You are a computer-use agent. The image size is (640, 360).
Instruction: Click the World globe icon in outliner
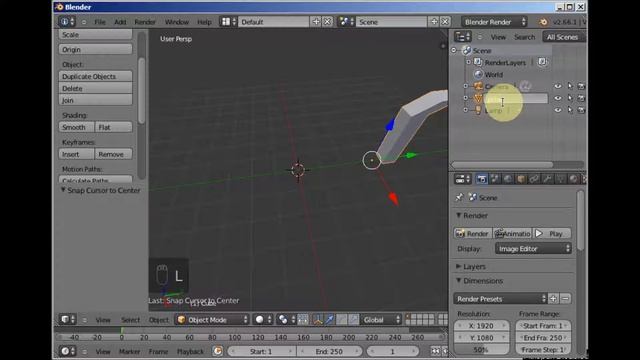(478, 74)
